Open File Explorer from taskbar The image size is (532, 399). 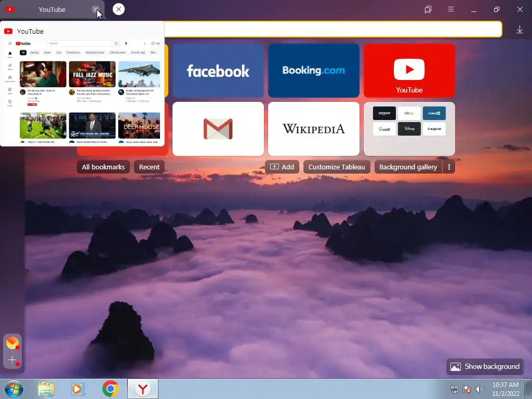pos(46,389)
